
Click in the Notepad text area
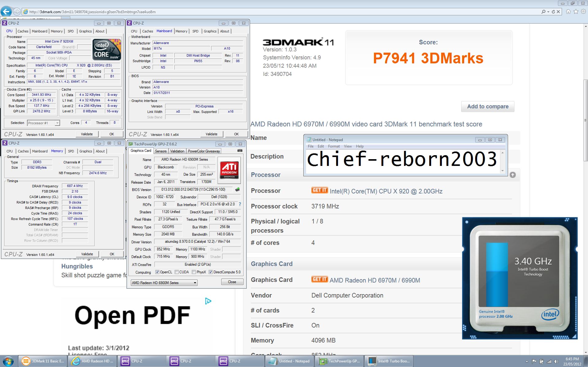(403, 161)
